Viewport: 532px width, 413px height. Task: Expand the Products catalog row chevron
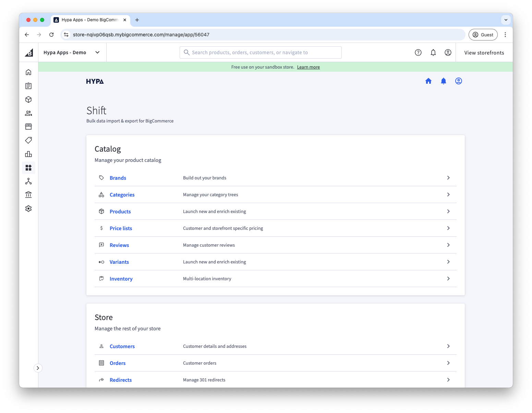point(448,211)
